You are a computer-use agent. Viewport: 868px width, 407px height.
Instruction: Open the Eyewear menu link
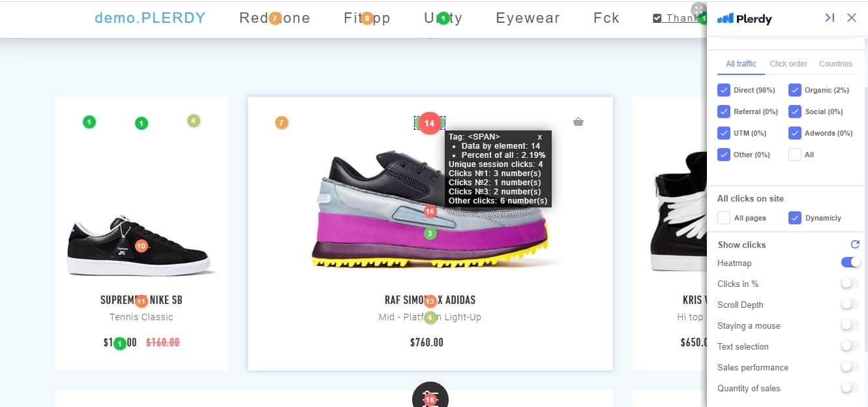pyautogui.click(x=528, y=18)
